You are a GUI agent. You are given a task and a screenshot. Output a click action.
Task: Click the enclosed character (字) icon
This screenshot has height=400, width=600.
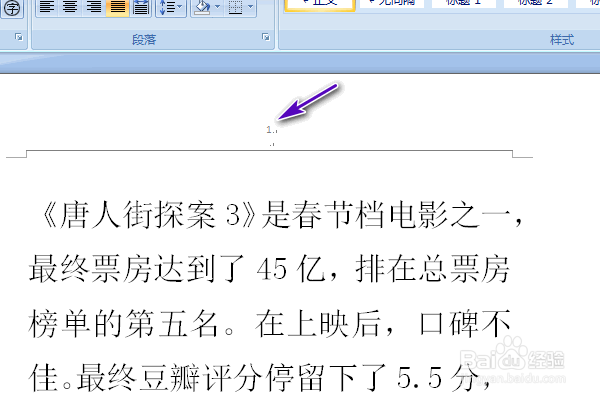point(12,7)
